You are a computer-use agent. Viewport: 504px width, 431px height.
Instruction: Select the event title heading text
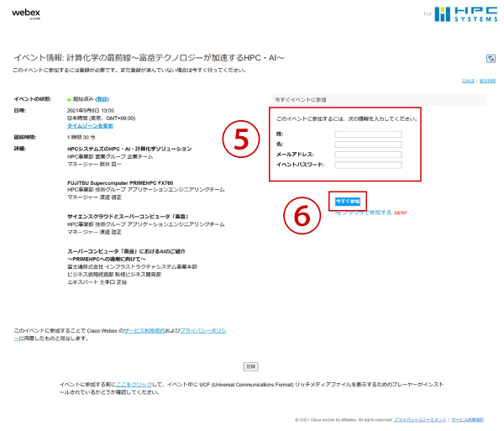coord(149,58)
